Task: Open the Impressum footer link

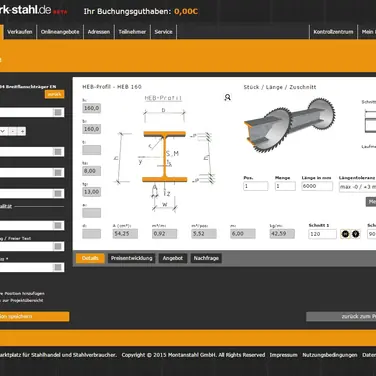Action: [x=283, y=355]
